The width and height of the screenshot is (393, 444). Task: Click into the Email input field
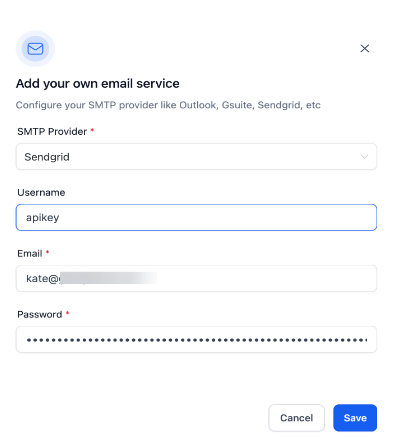click(196, 278)
